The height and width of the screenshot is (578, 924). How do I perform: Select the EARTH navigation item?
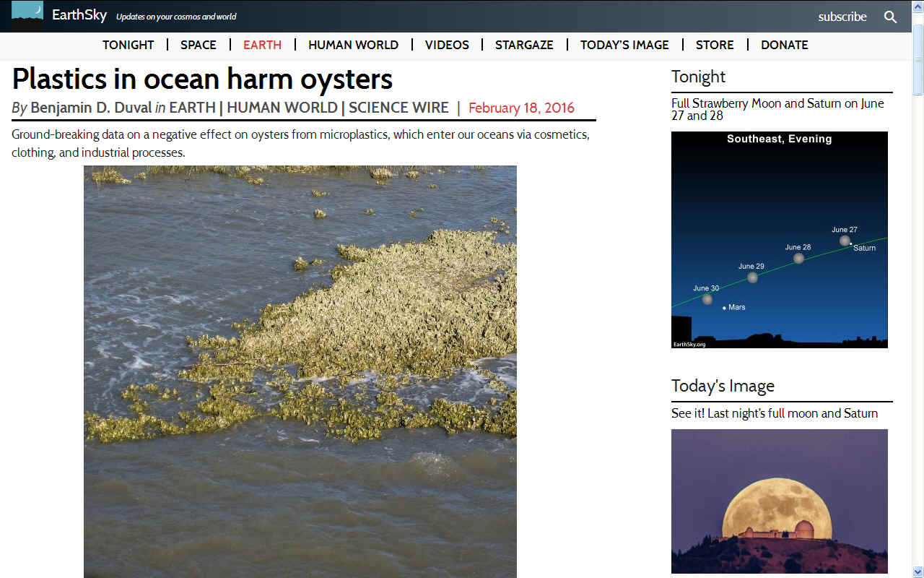262,45
